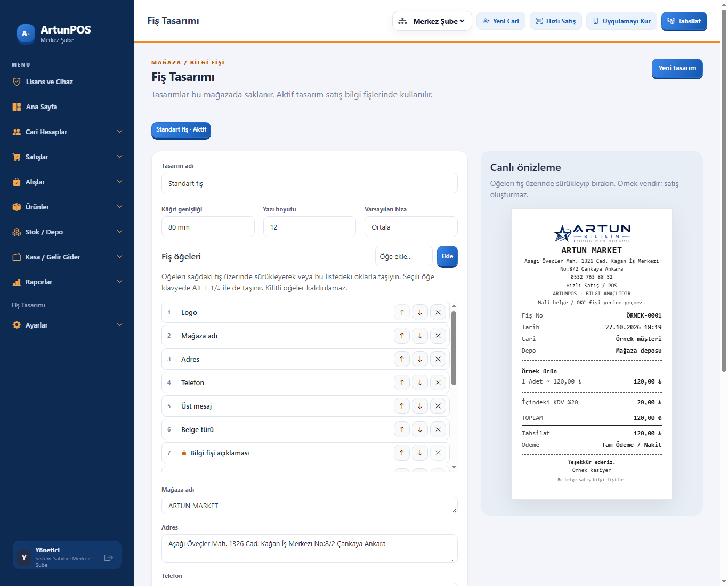Expand the Ürünler sidebar section
728x586 pixels.
click(67, 207)
